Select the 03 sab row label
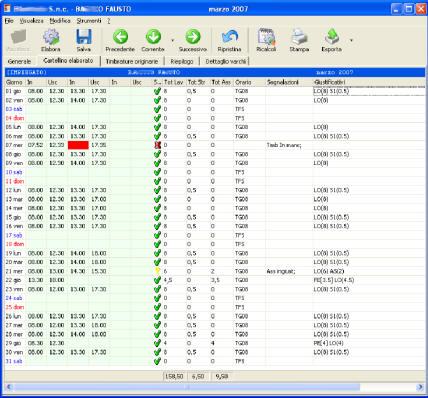The height and width of the screenshot is (398, 428). (x=14, y=109)
